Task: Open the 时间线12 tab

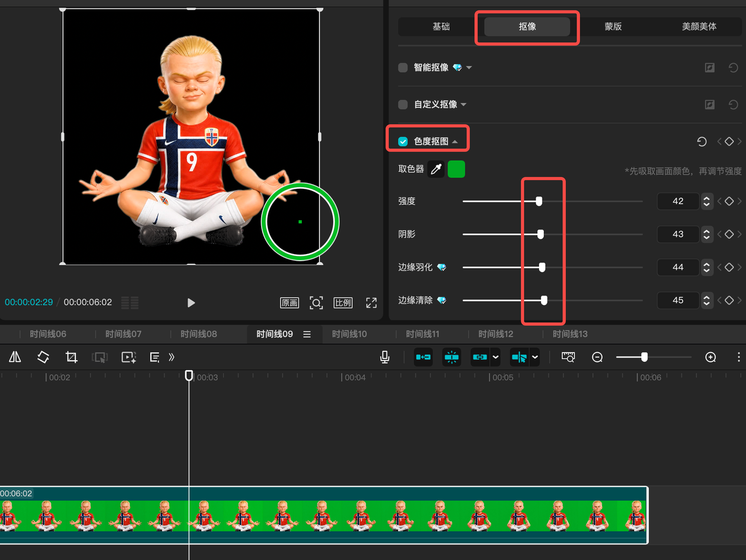Action: [x=496, y=334]
